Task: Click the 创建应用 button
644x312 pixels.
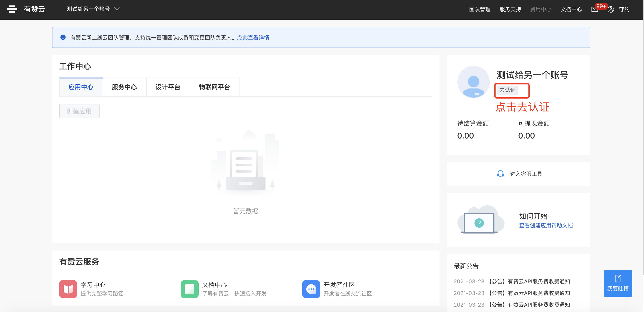Action: point(79,111)
